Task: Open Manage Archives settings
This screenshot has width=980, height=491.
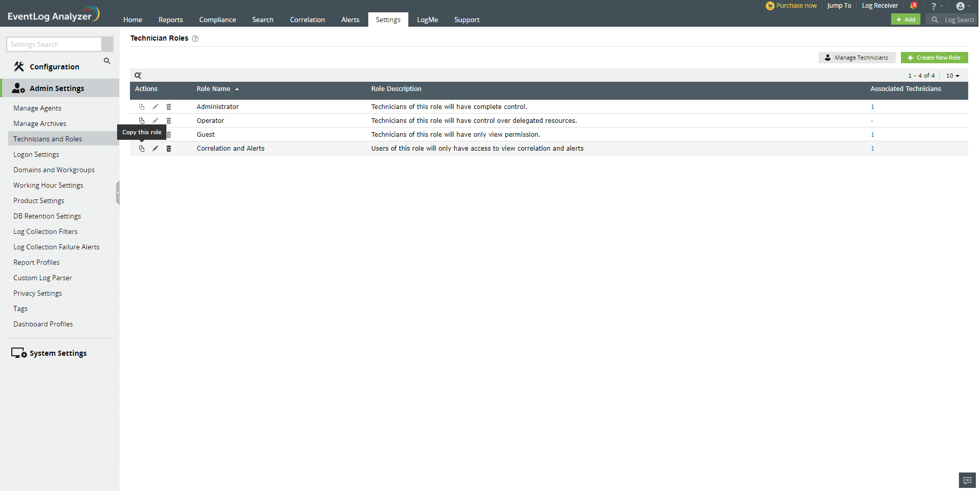Action: pos(40,123)
